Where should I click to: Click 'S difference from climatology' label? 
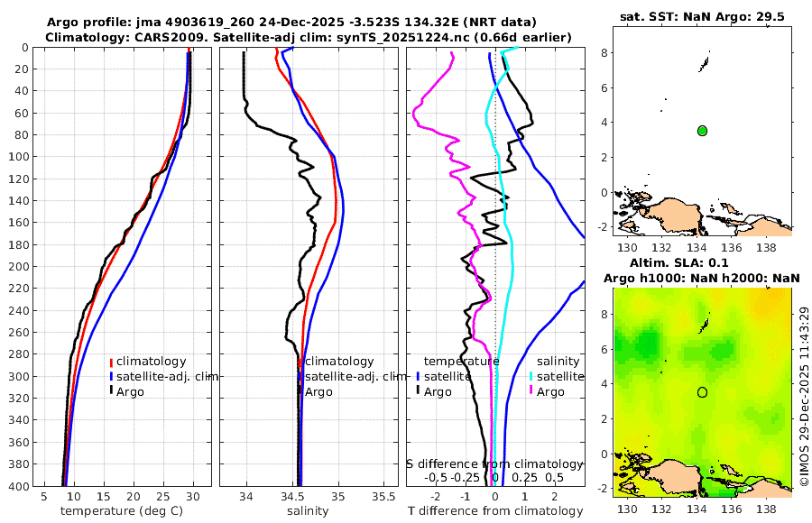(495, 464)
